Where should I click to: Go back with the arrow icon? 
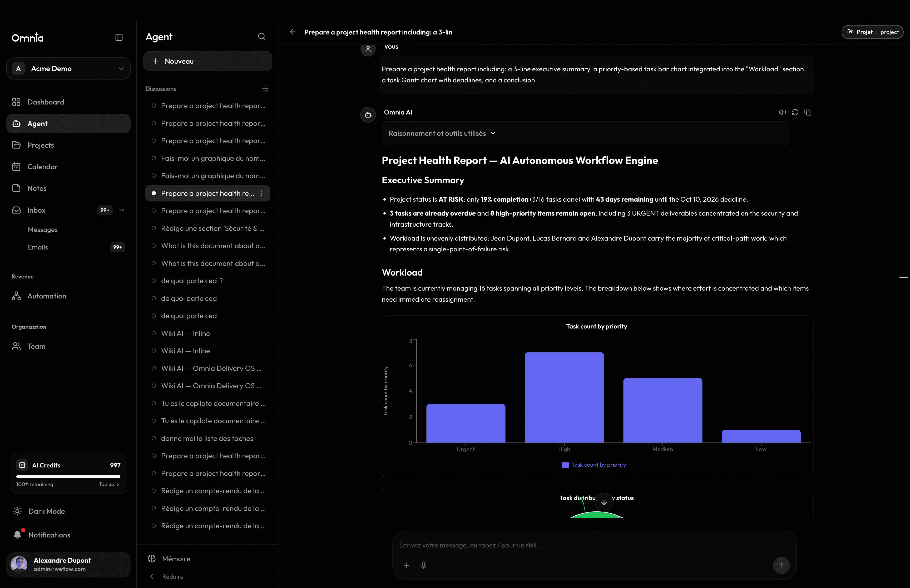point(293,32)
